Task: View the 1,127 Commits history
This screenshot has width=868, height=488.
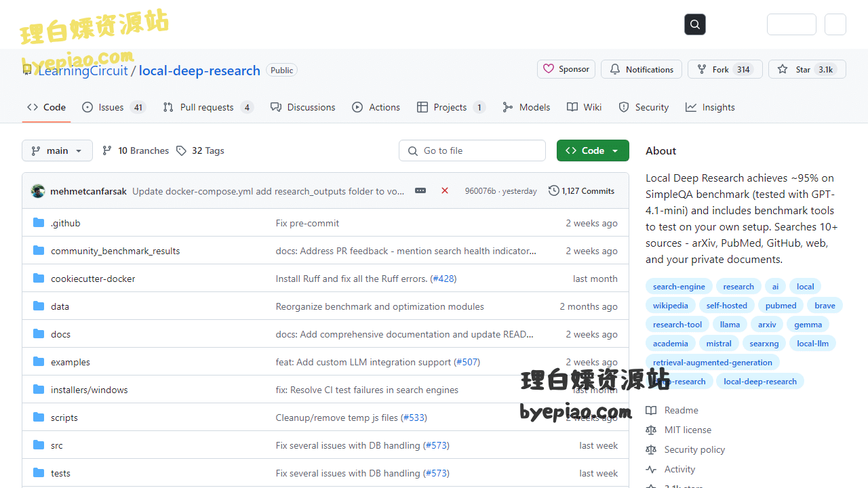Action: point(581,191)
